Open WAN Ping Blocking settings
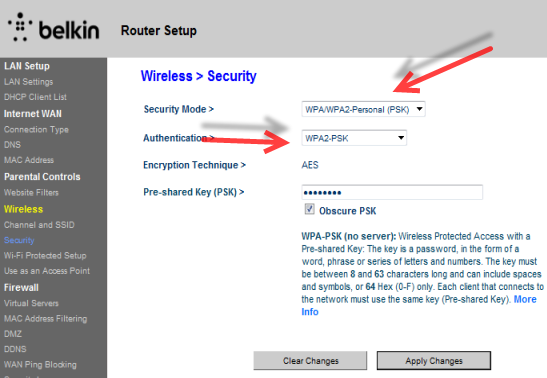This screenshot has width=547, height=378. (x=40, y=365)
